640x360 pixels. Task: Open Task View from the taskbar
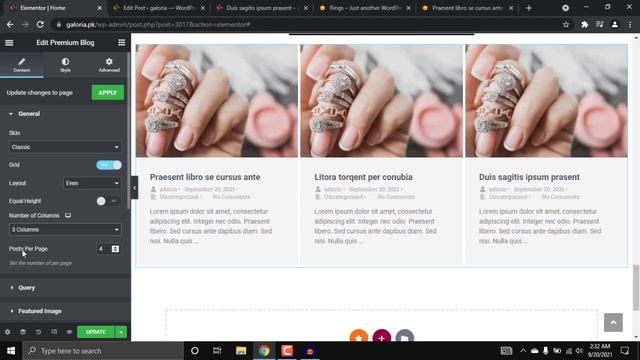[217, 351]
